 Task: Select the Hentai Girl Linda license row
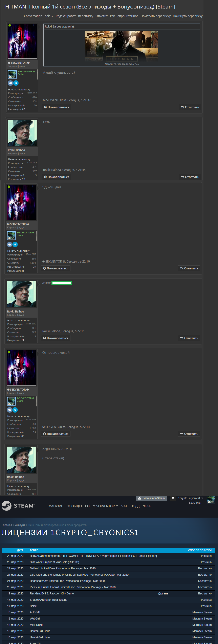108,631
